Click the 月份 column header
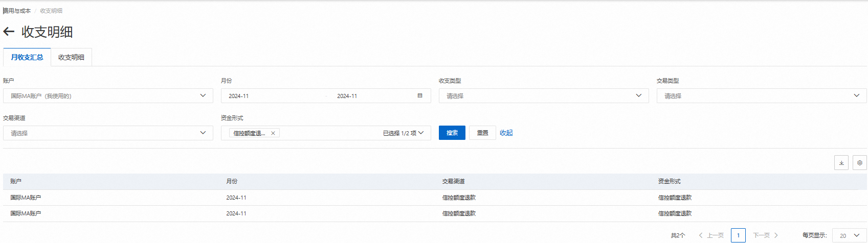868x243 pixels. 232,181
